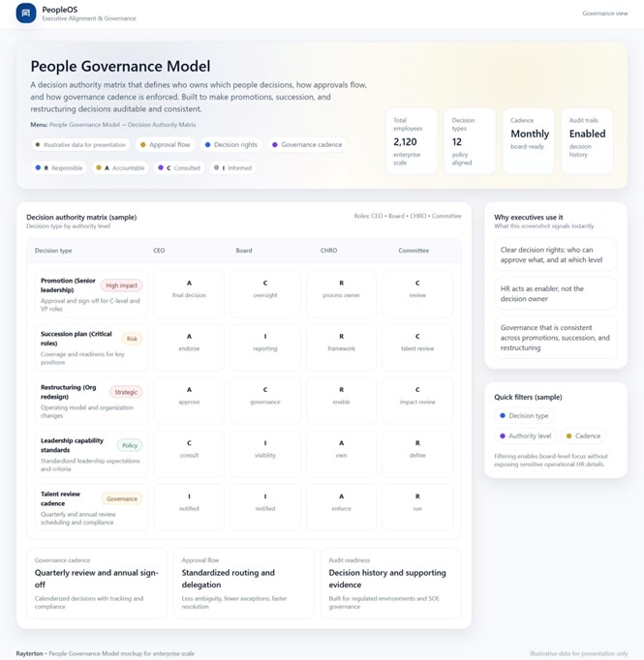Select the Approval flow chip
This screenshot has width=644, height=660.
click(x=165, y=145)
